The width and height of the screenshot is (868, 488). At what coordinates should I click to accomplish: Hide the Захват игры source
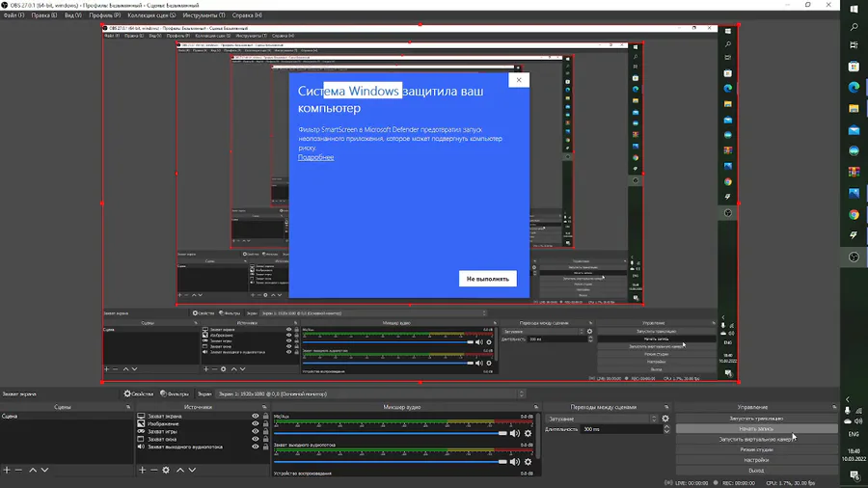click(x=256, y=431)
